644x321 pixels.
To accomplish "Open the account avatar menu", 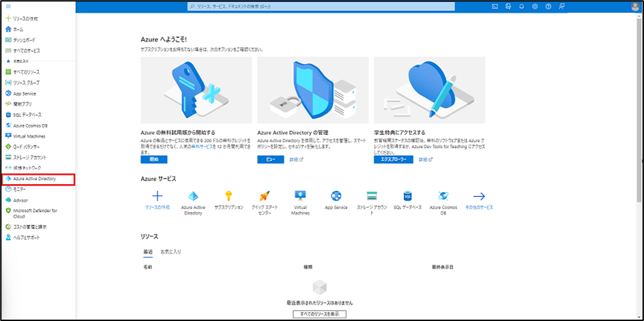I will click(x=635, y=6).
